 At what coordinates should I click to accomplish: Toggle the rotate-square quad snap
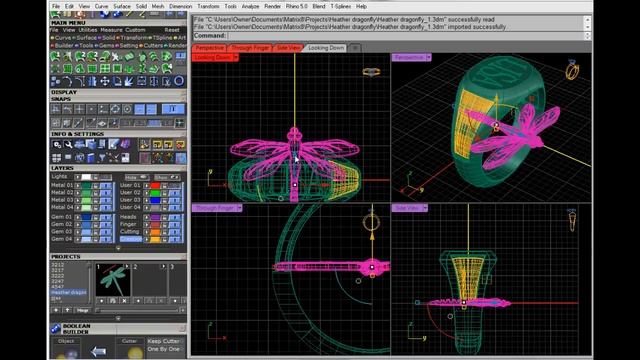[115, 109]
